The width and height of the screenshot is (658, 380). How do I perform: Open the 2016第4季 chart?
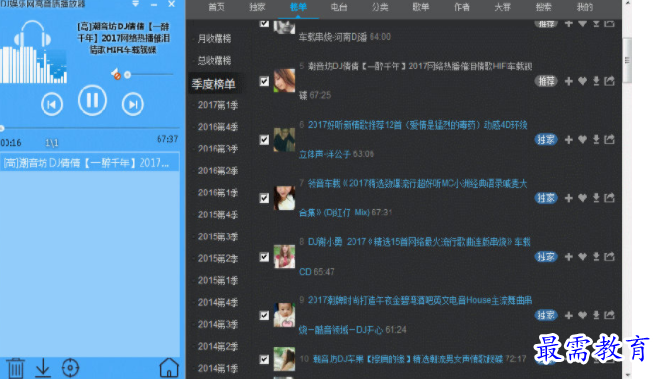pos(218,127)
